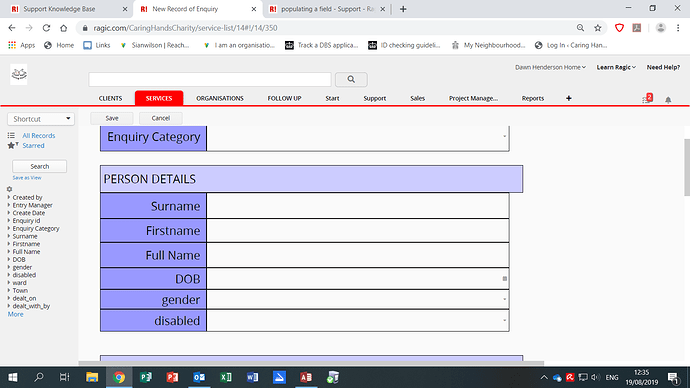Bookmark this page with the star
This screenshot has height=388, width=690.
(598, 28)
